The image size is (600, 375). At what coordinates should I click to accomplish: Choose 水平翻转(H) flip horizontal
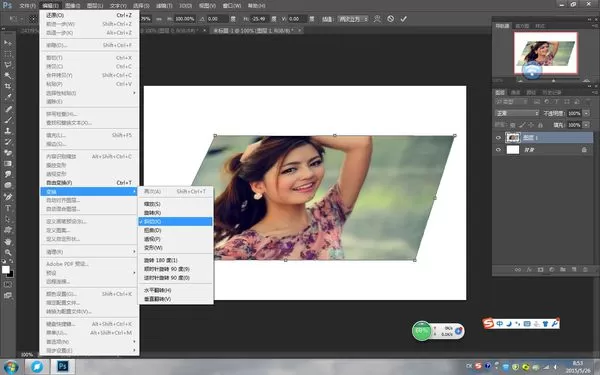(175, 290)
